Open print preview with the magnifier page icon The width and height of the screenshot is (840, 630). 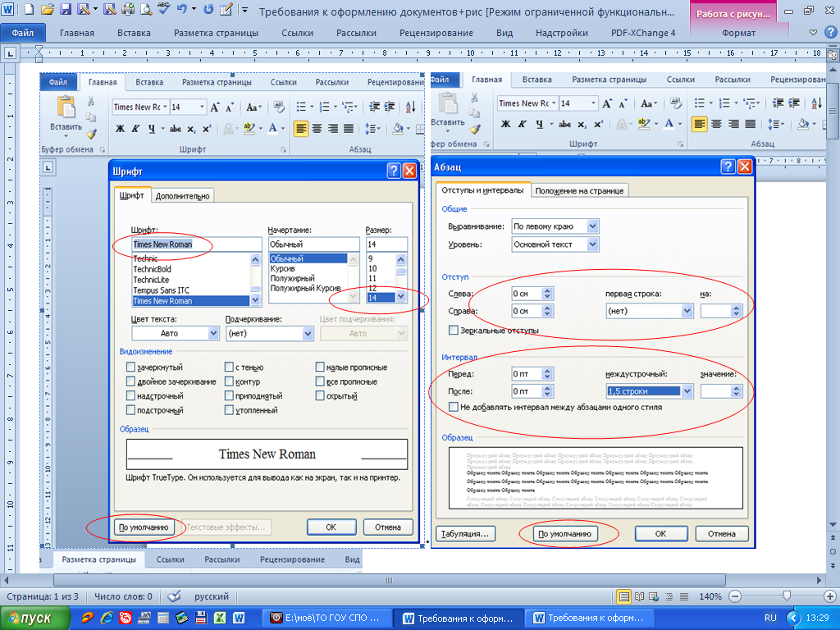pos(145,9)
